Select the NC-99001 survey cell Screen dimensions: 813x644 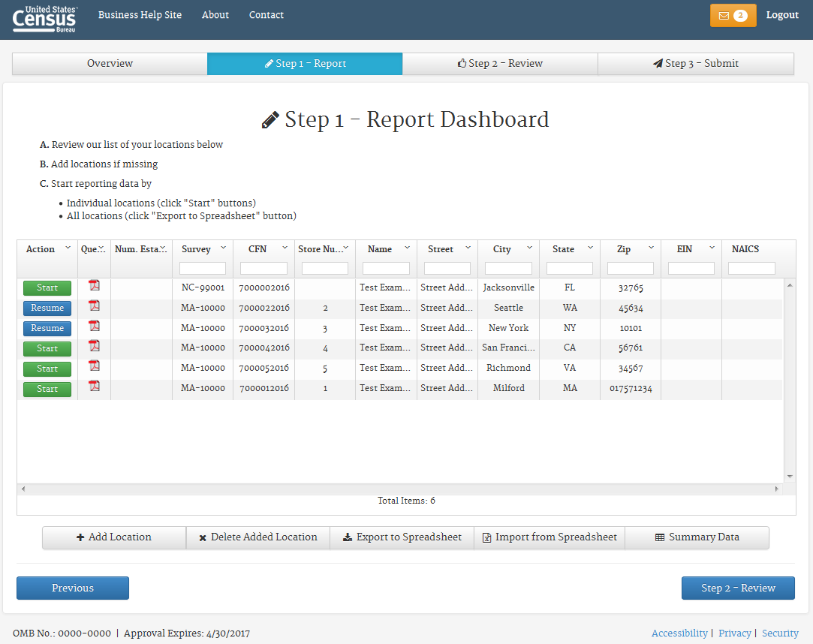point(203,287)
